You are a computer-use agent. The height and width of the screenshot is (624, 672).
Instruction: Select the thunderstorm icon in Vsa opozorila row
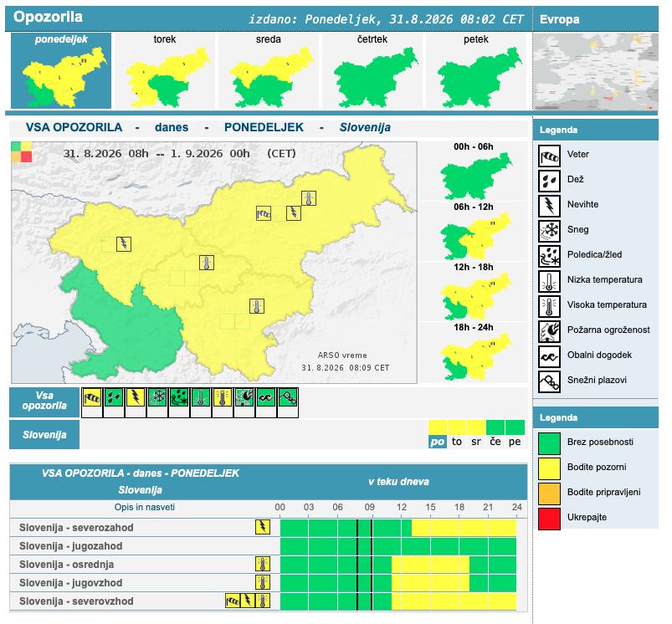tap(136, 397)
